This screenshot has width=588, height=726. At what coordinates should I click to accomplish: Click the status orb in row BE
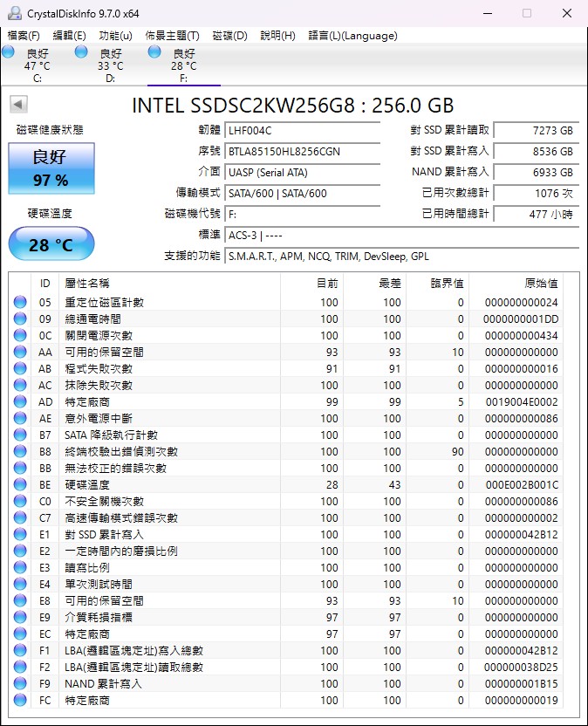pos(20,484)
